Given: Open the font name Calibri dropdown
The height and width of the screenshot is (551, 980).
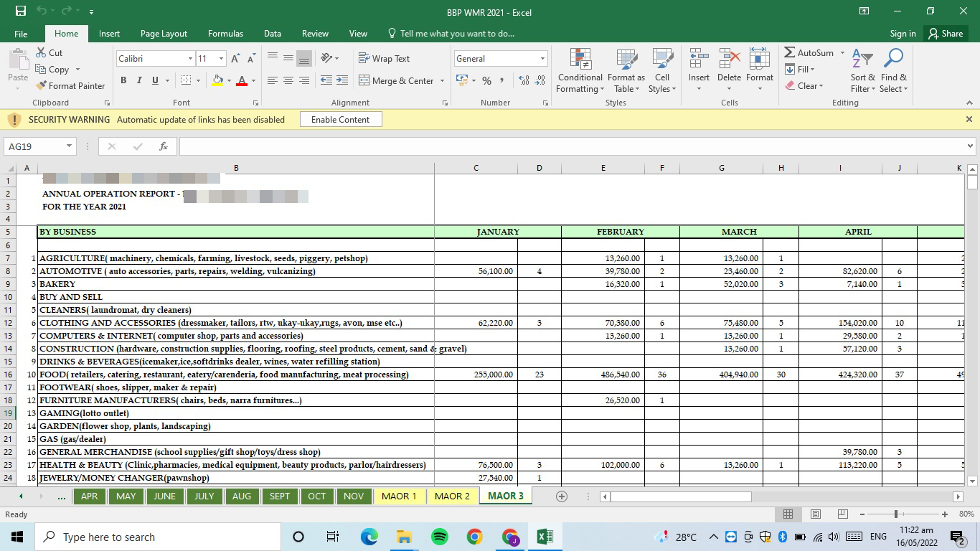Looking at the screenshot, I should click(190, 59).
